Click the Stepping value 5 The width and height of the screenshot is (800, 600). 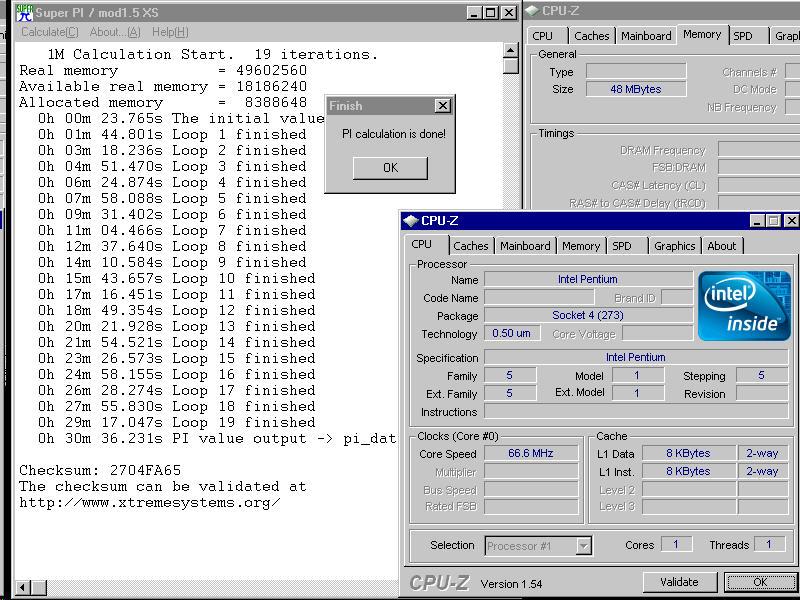tap(762, 376)
